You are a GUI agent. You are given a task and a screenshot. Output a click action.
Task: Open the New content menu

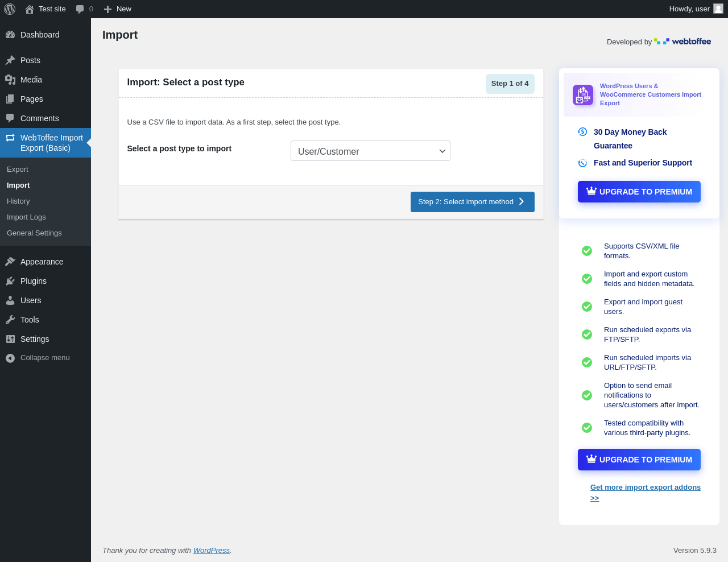click(118, 9)
